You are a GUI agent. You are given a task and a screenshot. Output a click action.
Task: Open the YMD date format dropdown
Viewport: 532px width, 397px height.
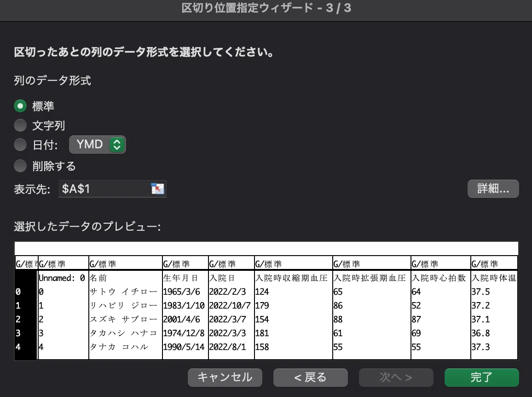point(98,145)
